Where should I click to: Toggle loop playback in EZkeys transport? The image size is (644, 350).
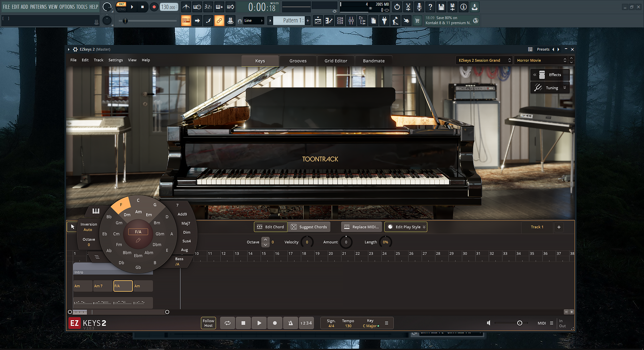coord(227,323)
